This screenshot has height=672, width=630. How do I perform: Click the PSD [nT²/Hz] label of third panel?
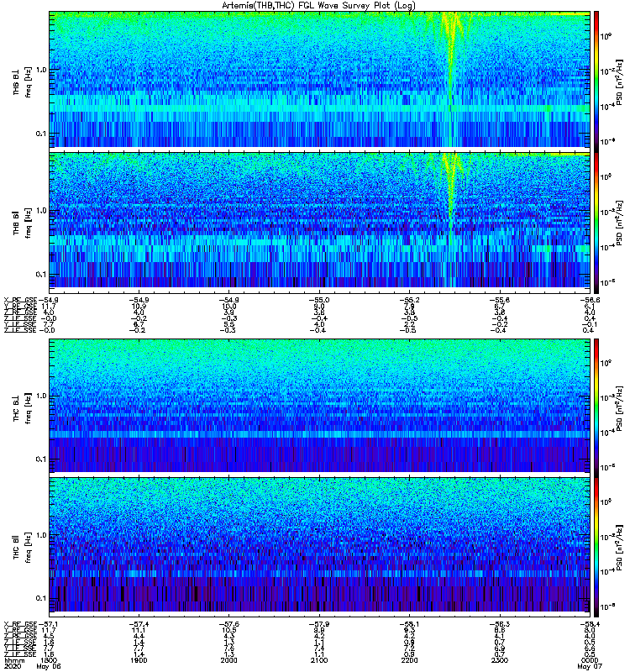click(x=620, y=408)
